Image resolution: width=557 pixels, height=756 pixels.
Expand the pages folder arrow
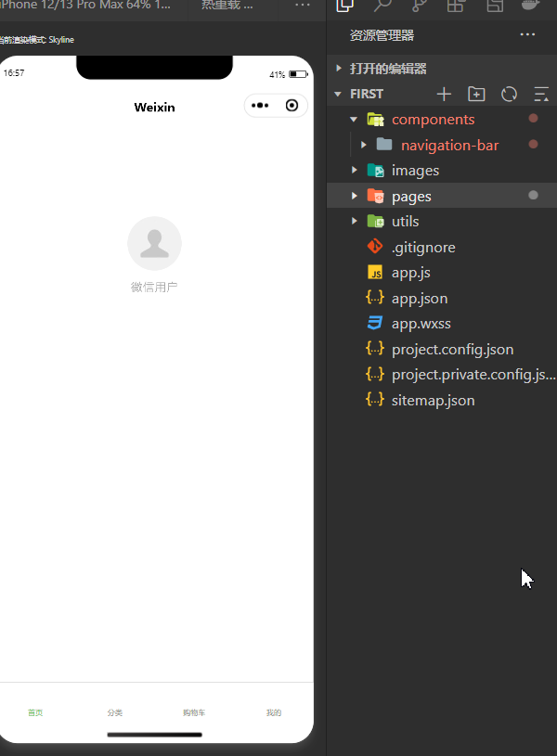point(355,196)
